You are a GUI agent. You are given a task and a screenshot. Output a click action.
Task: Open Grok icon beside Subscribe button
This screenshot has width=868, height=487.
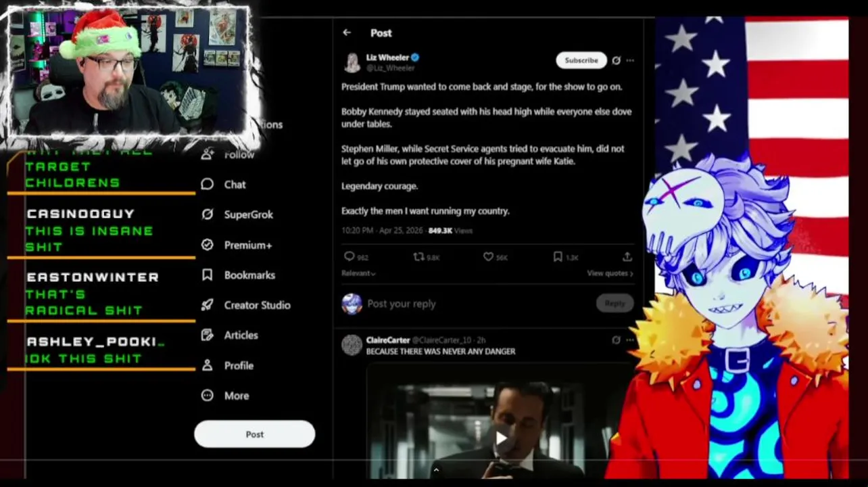616,60
